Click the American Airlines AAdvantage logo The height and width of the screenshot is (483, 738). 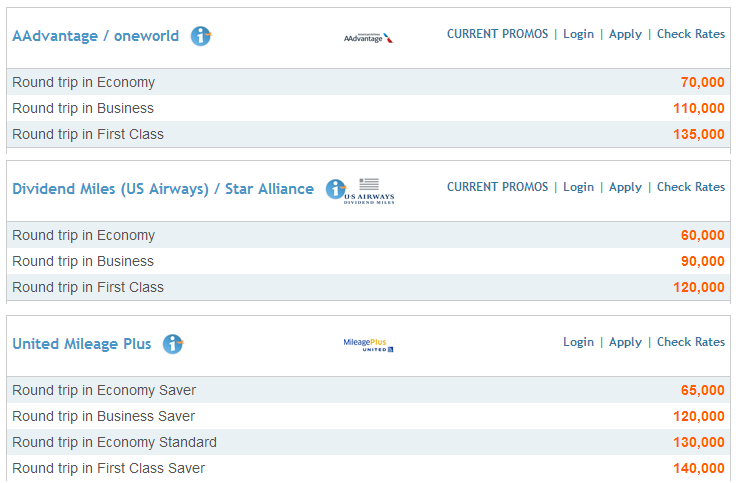[x=368, y=38]
